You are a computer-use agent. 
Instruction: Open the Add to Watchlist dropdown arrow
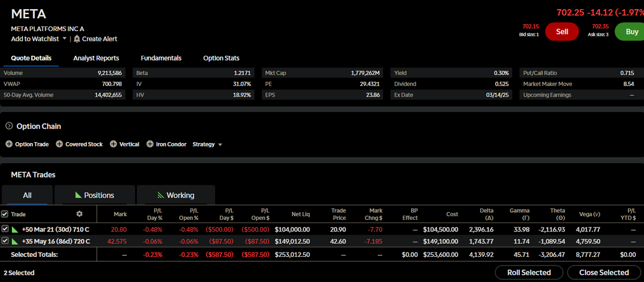64,39
